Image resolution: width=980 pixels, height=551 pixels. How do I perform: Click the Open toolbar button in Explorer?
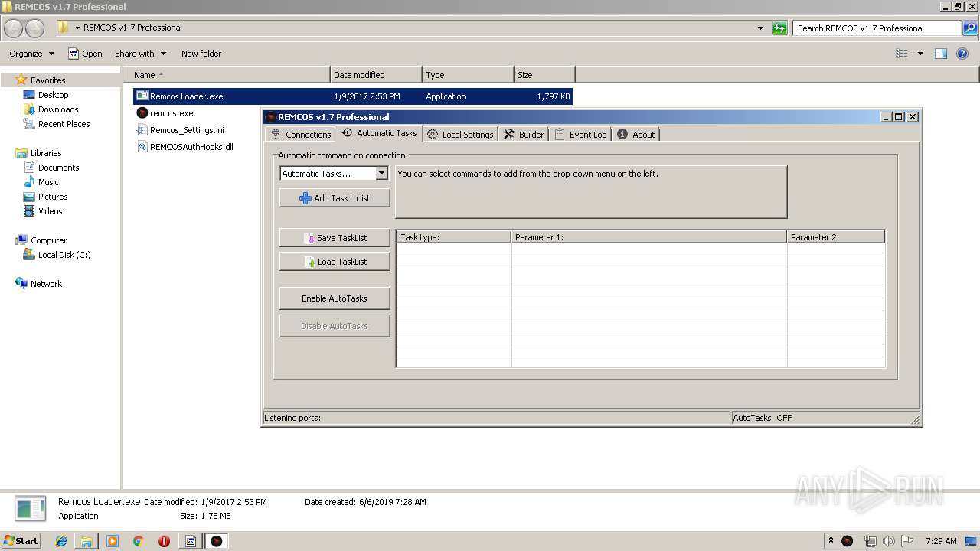click(x=85, y=54)
